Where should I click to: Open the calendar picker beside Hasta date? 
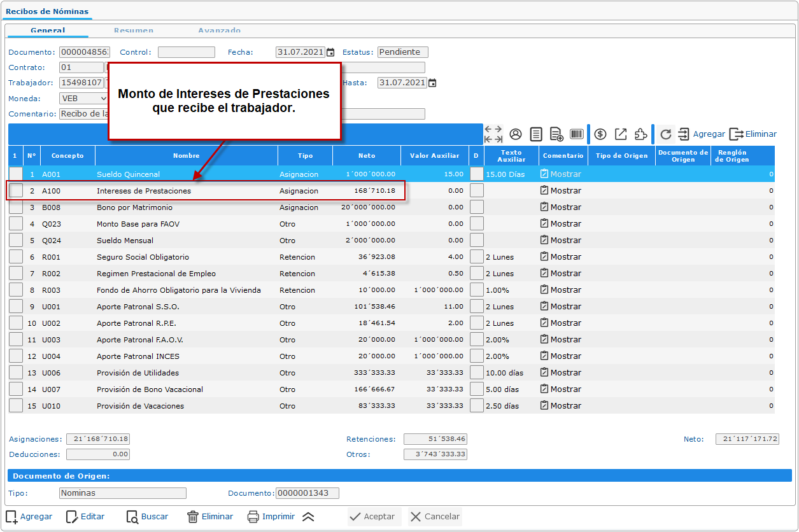pyautogui.click(x=432, y=83)
